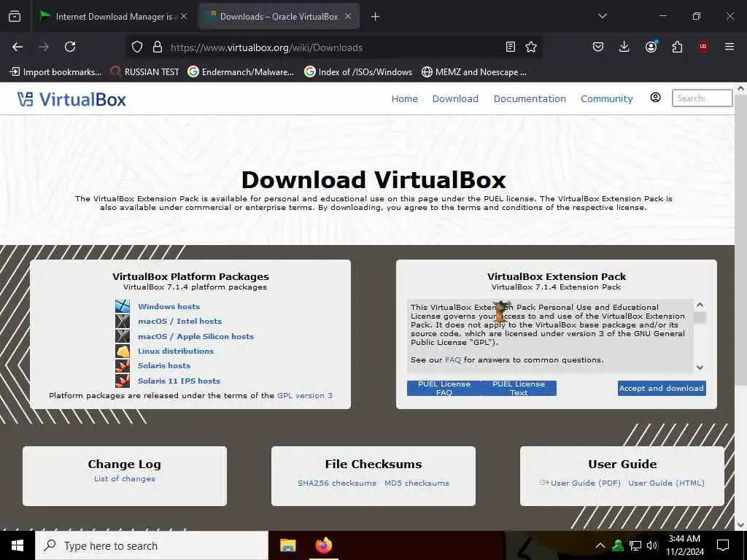Click the macOS / Intel hosts icon

(123, 321)
